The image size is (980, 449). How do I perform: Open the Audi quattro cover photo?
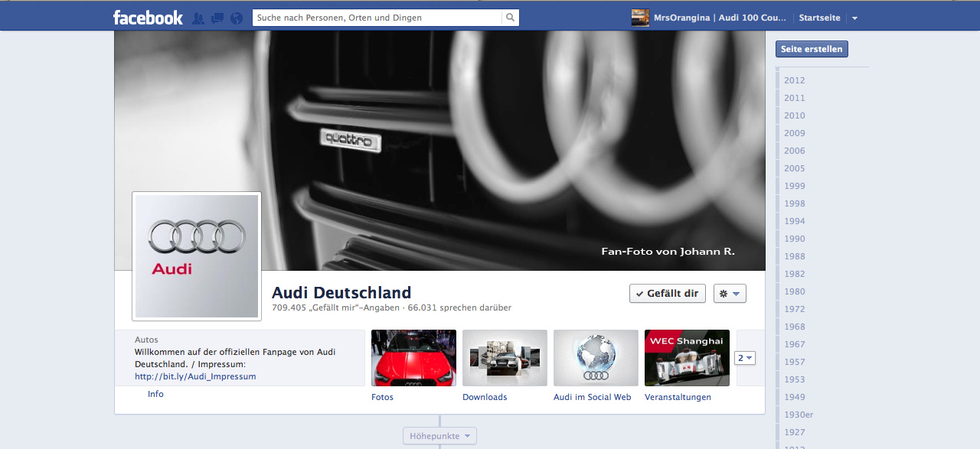(440, 151)
